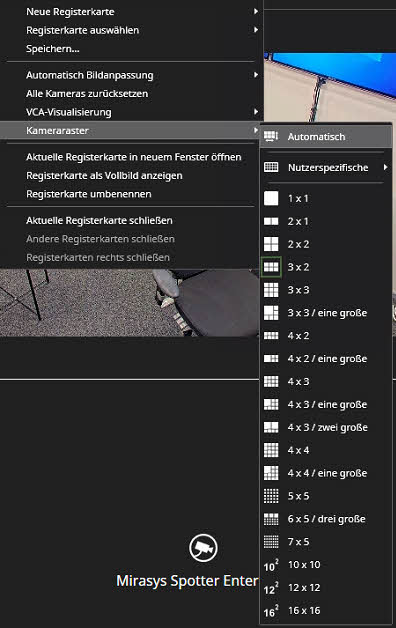The width and height of the screenshot is (396, 628).
Task: Click the 2 x 2 layout icon
Action: click(271, 244)
